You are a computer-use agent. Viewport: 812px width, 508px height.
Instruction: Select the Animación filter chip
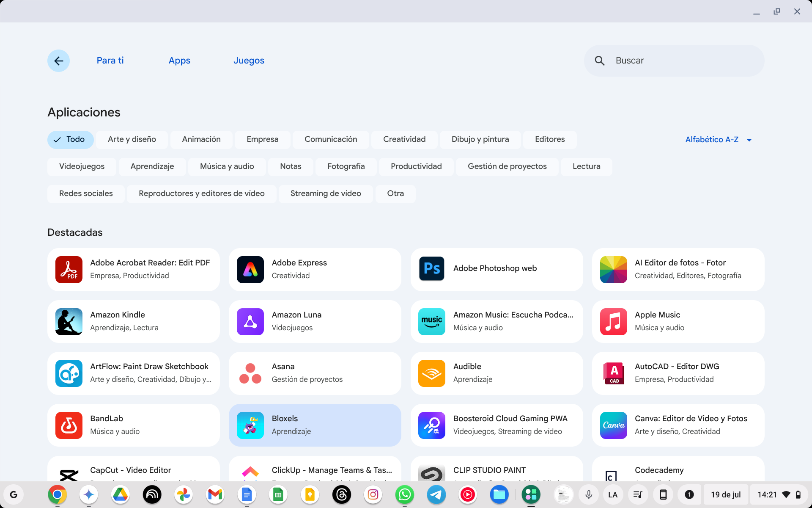201,140
